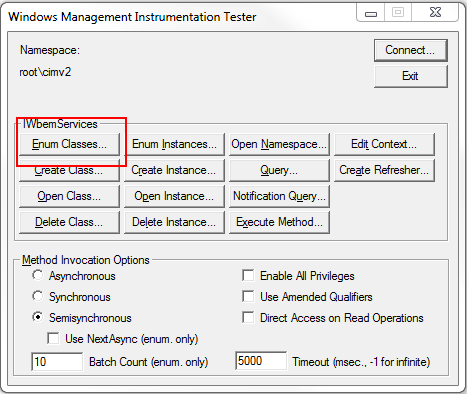Click the Open Namespace... button

pyautogui.click(x=279, y=144)
